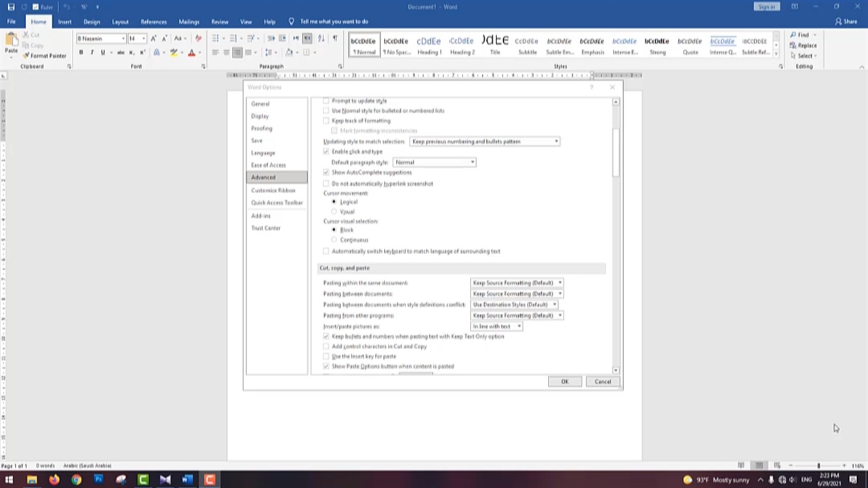
Task: Click the Clear All Formatting icon
Action: click(198, 39)
